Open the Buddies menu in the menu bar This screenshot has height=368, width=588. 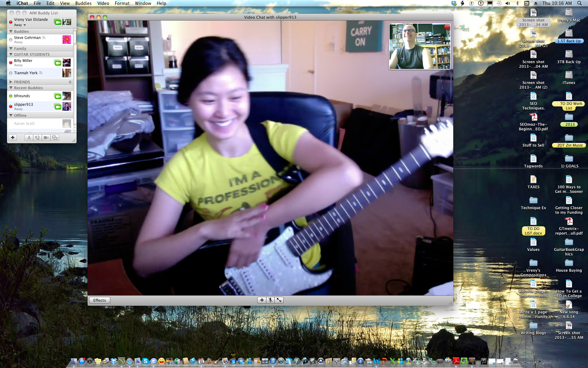point(83,3)
